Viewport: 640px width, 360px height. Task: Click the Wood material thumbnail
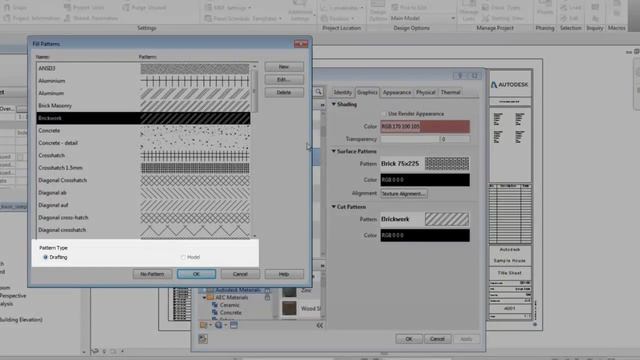point(289,309)
